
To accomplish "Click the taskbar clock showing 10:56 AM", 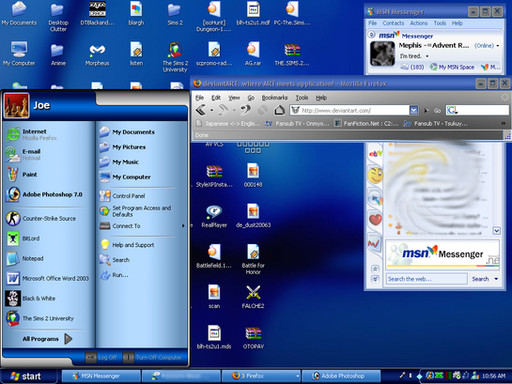I will point(494,376).
